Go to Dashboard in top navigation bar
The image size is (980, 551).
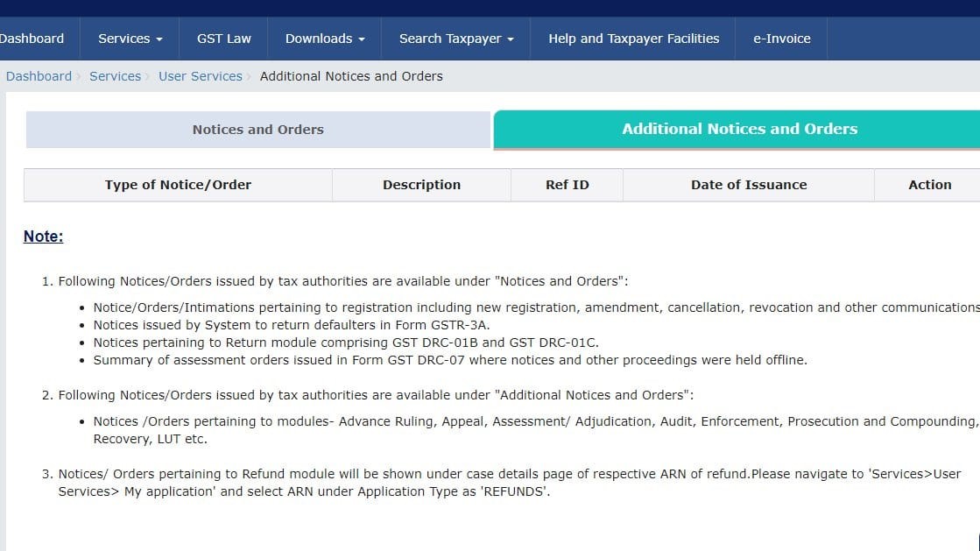32,39
